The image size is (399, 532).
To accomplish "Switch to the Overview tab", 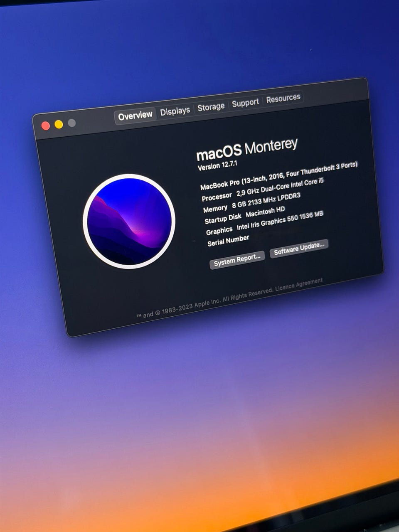I will [x=135, y=116].
